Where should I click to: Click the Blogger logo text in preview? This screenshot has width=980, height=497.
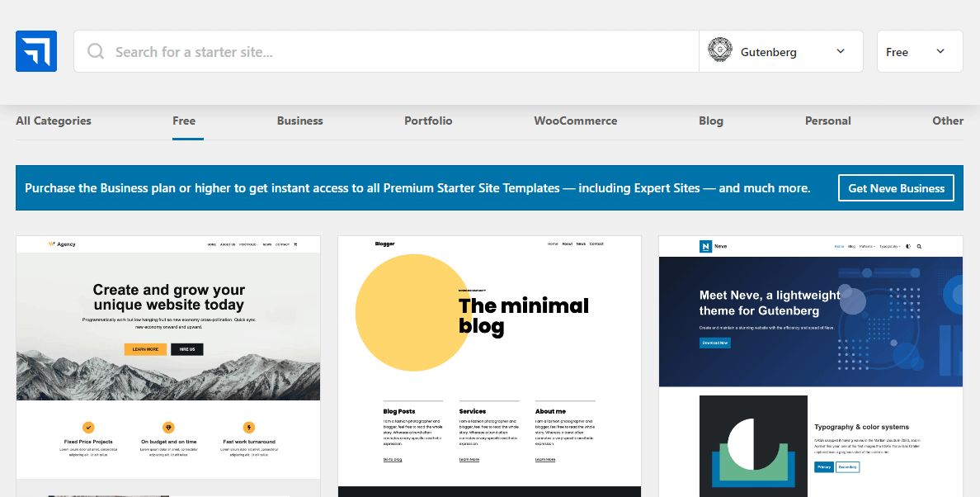tap(385, 244)
